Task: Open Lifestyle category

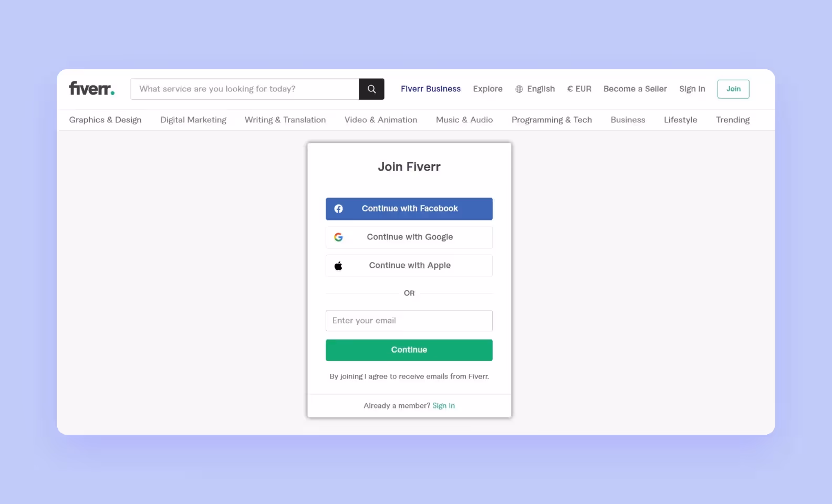Action: (681, 120)
